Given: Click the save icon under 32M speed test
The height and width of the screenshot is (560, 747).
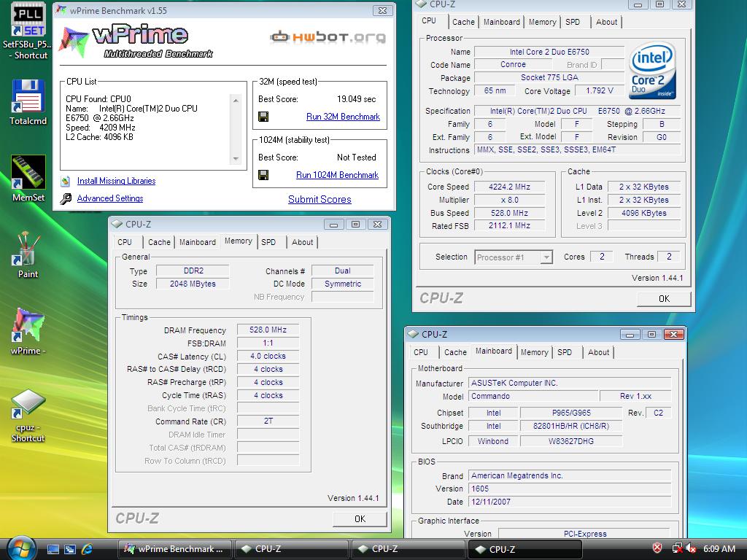Looking at the screenshot, I should click(x=263, y=117).
